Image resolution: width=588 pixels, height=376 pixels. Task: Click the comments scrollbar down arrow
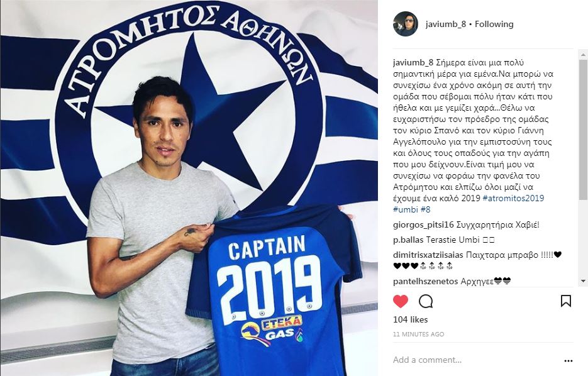pos(583,281)
